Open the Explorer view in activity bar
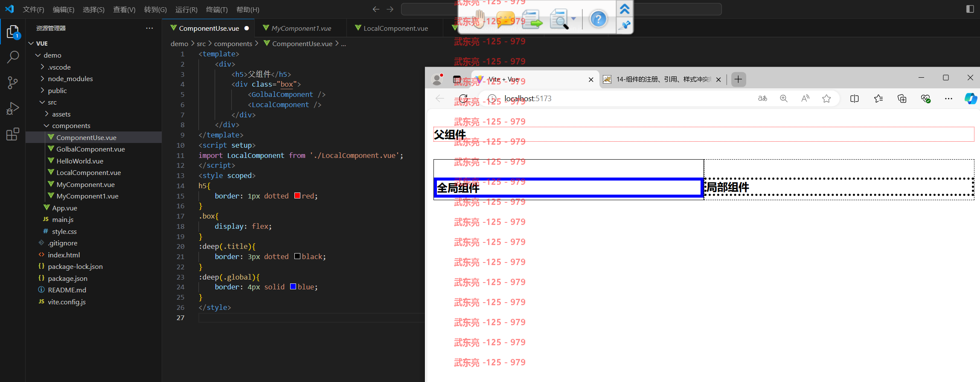The image size is (980, 382). (13, 32)
